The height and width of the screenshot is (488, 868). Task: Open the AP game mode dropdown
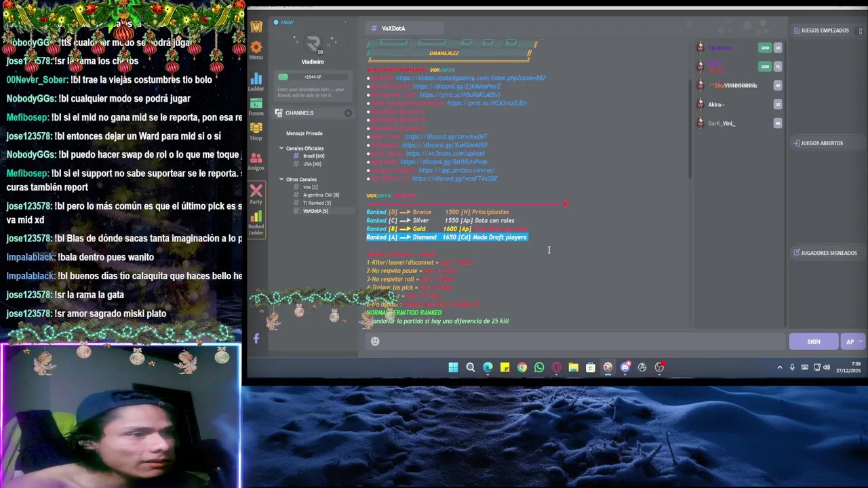coord(852,342)
